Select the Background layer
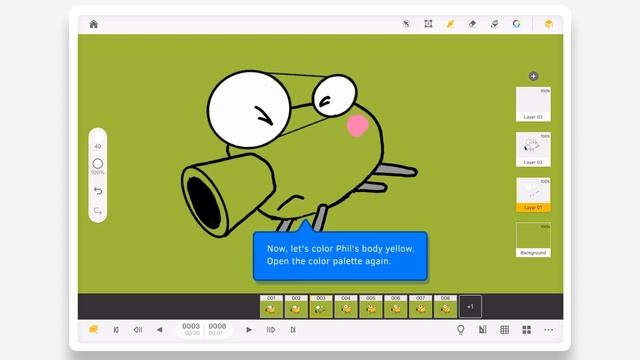The image size is (640, 360). [x=533, y=240]
